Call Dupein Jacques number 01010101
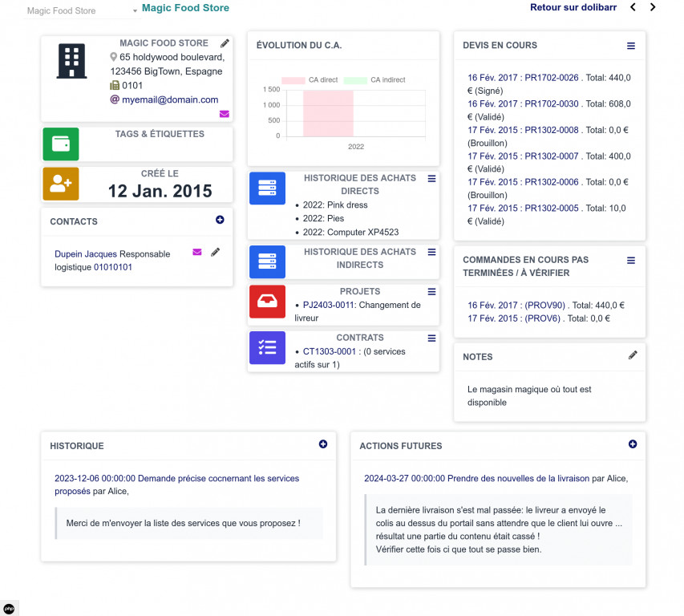 (112, 267)
